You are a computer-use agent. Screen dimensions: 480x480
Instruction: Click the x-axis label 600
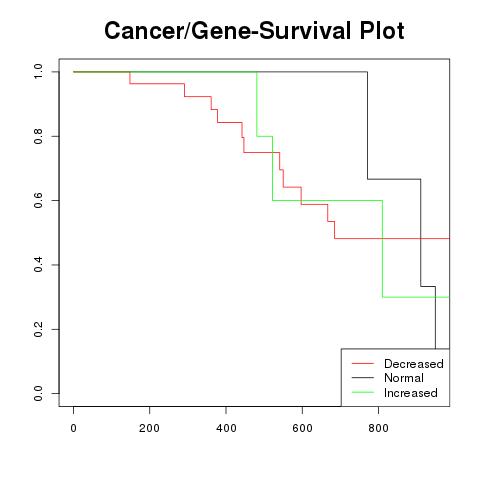pyautogui.click(x=302, y=428)
